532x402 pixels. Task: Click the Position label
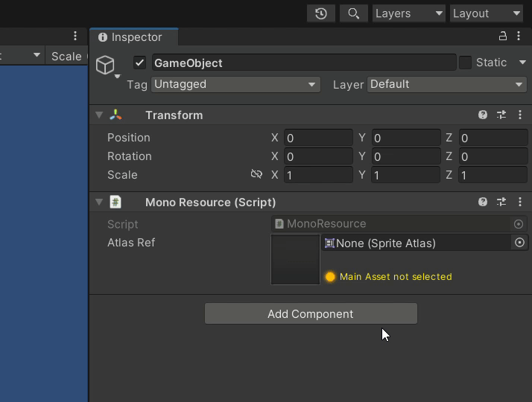129,138
